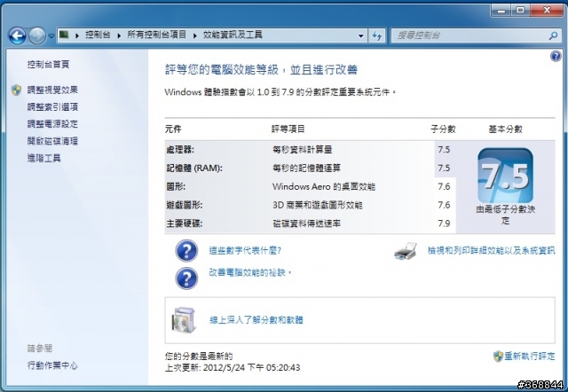
Task: Open the recent pages dropdown arrow
Action: [x=51, y=35]
